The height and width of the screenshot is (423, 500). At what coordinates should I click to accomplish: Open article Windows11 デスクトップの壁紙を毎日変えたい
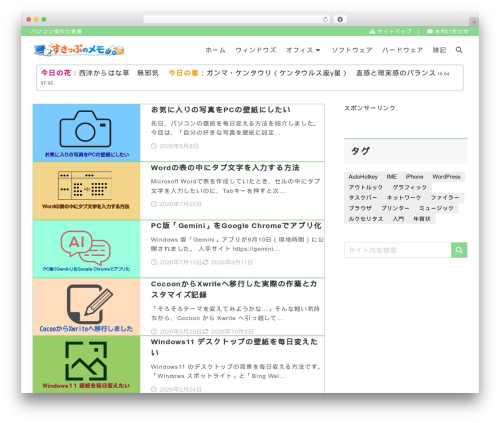[234, 347]
